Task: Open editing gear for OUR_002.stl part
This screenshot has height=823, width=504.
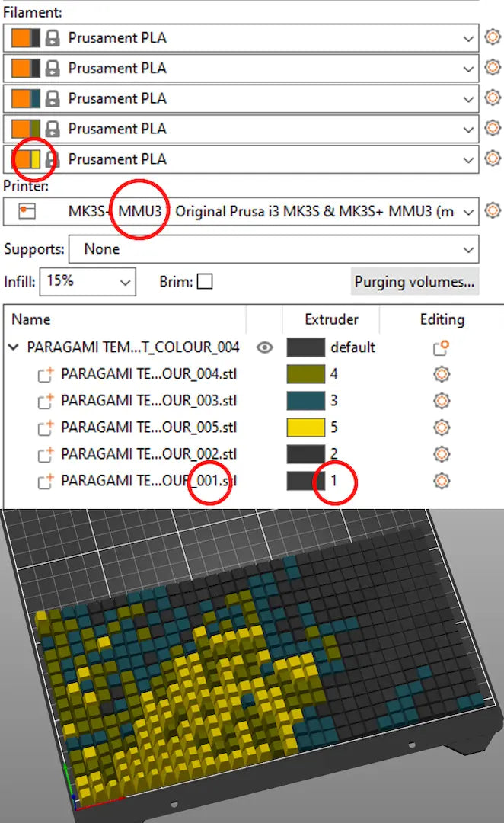Action: tap(442, 454)
